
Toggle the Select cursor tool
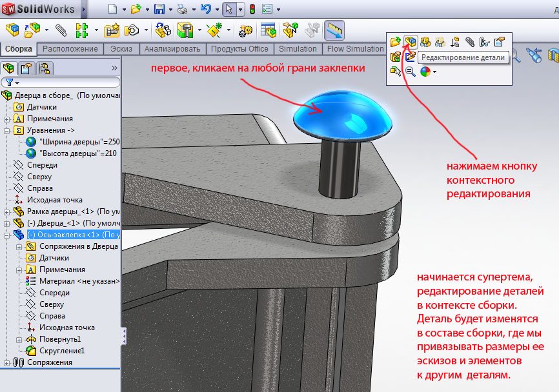227,9
